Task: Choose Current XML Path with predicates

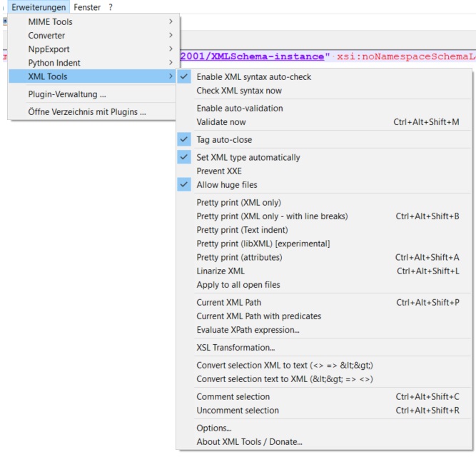Action: tap(324, 316)
